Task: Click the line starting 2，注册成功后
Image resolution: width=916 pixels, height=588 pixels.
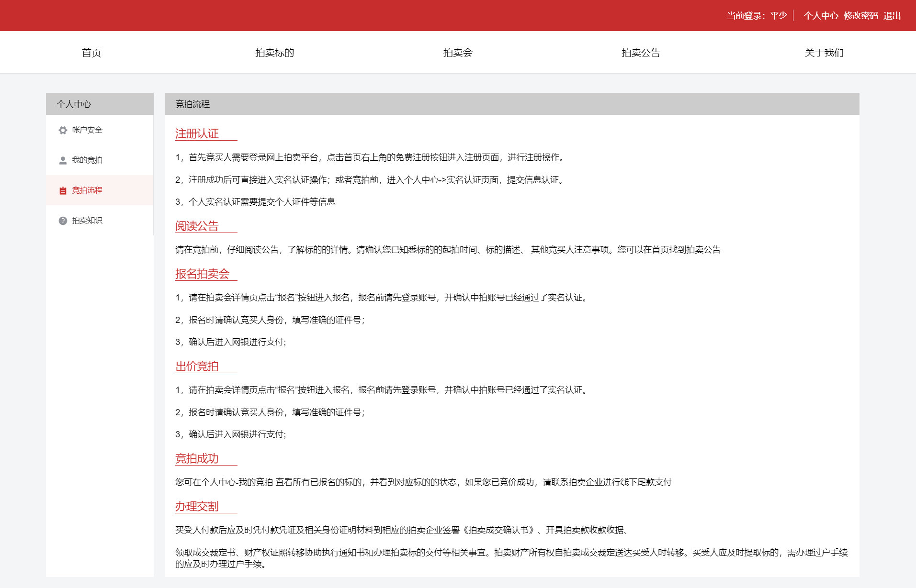Action: [371, 180]
